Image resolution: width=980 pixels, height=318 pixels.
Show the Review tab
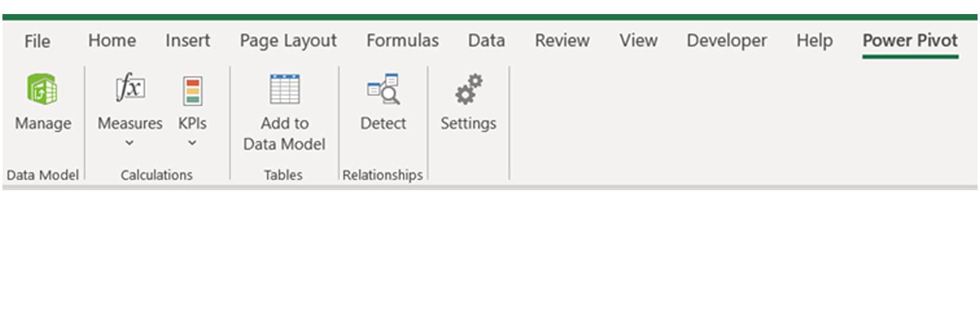click(562, 40)
